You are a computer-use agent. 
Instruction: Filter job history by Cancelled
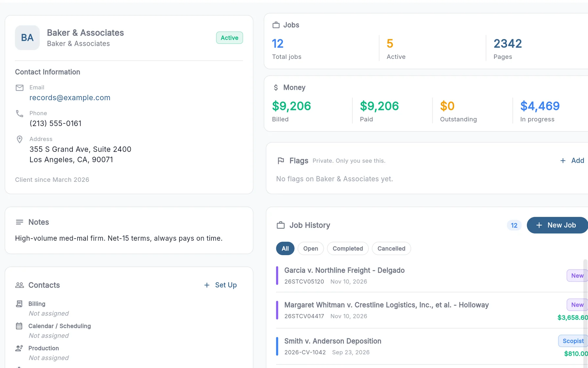pos(391,249)
